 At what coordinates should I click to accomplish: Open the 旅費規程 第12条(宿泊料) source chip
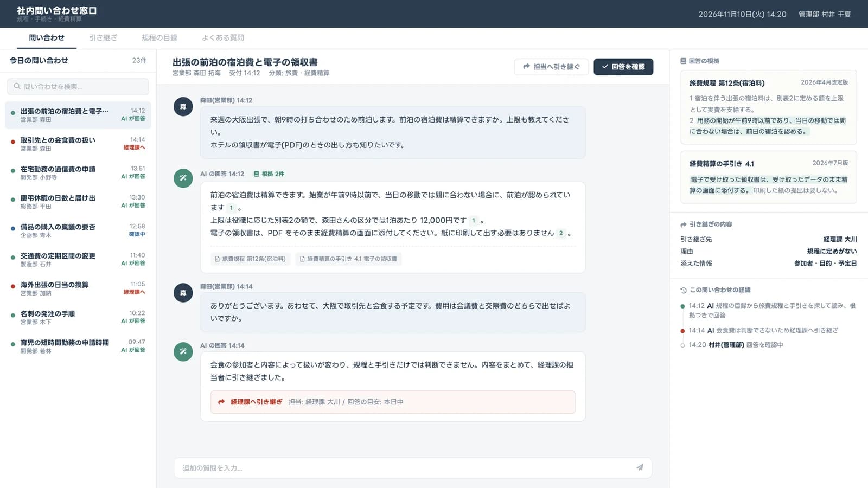click(250, 259)
